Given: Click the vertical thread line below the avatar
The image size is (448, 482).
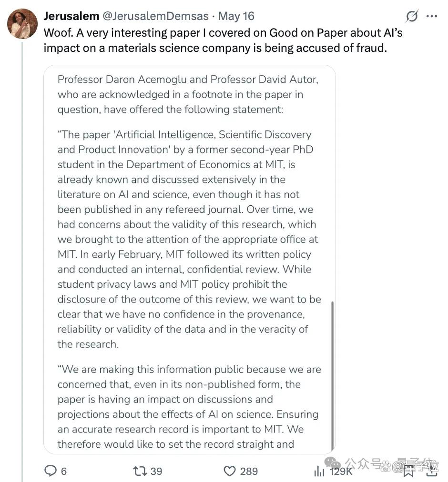Looking at the screenshot, I should coord(22,261).
